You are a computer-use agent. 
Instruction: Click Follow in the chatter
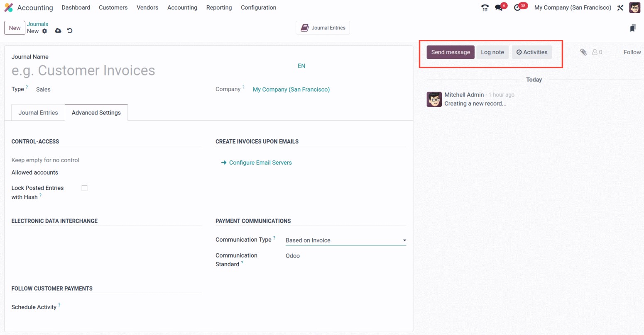click(x=632, y=52)
